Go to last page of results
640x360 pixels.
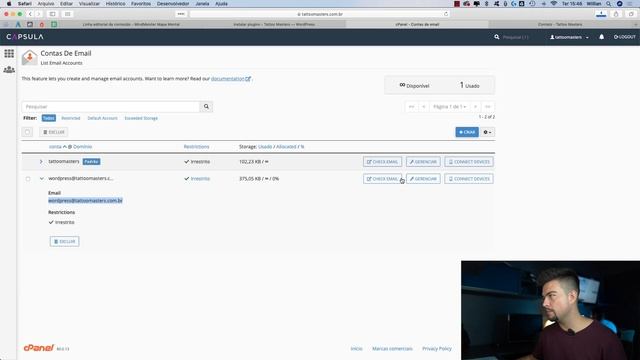pos(487,107)
